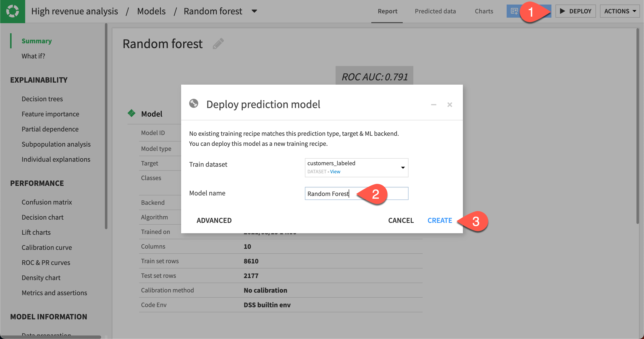Viewport: 644px width, 339px height.
Task: Minimize the Deploy prediction model dialog
Action: click(x=433, y=105)
